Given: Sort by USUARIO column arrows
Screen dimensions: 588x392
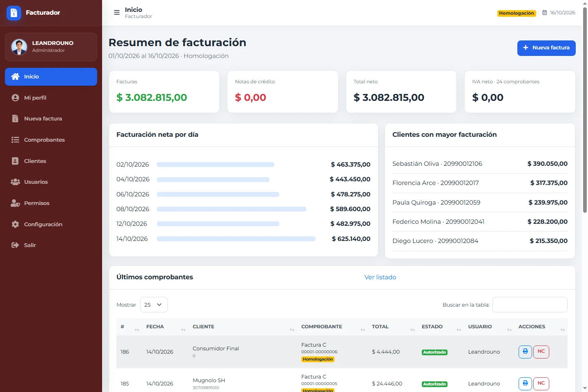Looking at the screenshot, I should (509, 330).
